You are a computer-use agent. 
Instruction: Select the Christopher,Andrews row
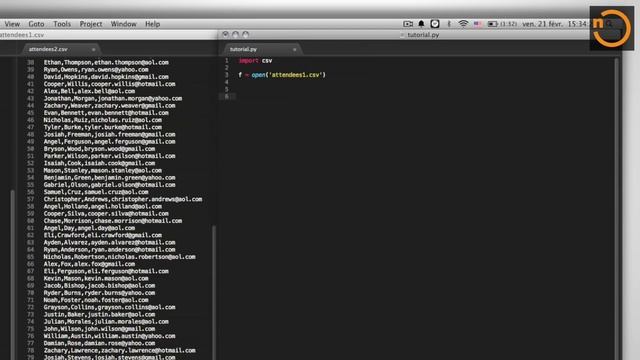123,200
